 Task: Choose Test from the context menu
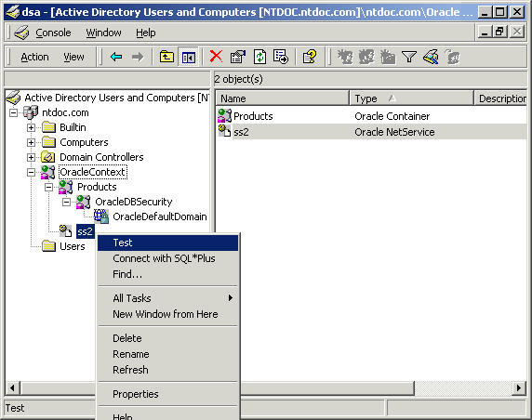coord(167,243)
